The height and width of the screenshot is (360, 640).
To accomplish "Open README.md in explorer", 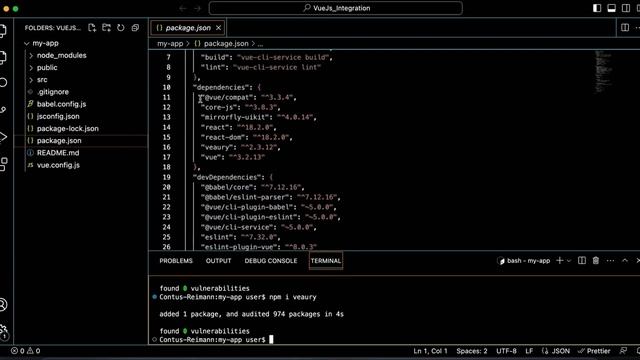I will (58, 153).
